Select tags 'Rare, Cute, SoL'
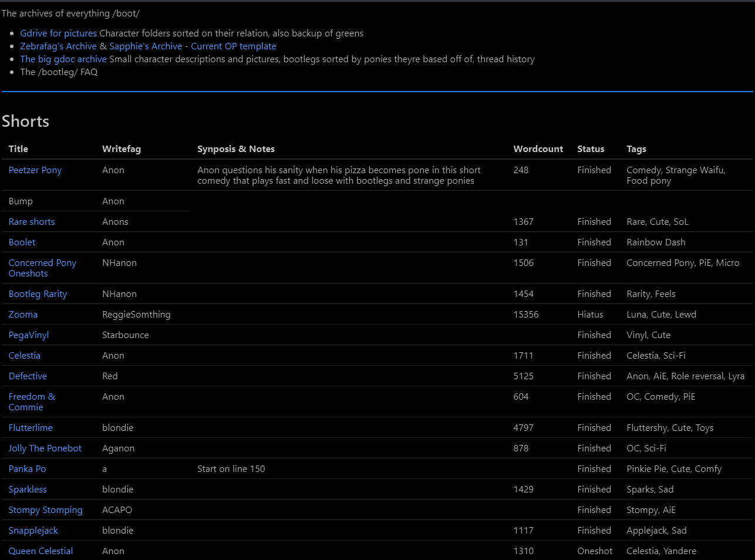 pos(658,222)
